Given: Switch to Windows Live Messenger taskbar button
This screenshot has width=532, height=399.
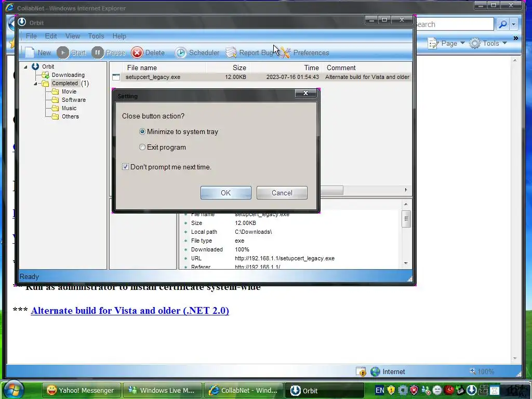Looking at the screenshot, I should pyautogui.click(x=162, y=390).
